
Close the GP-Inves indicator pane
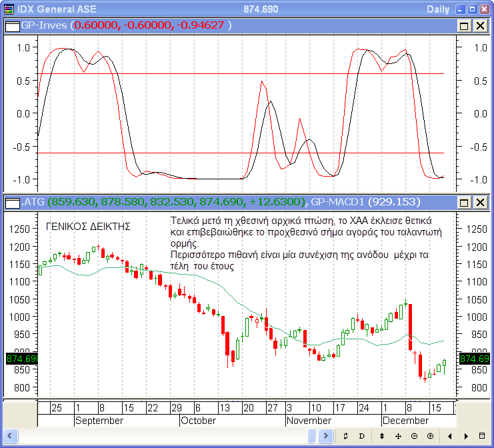pyautogui.click(x=479, y=25)
